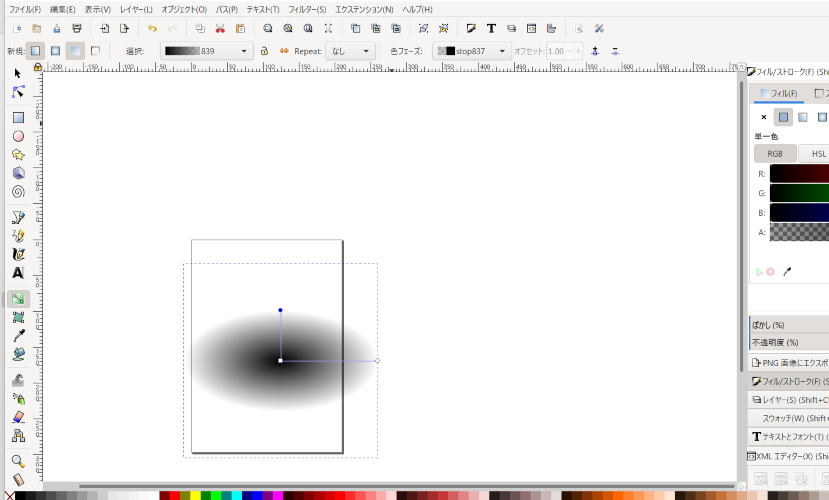Click the Paste clipboard icon

(240, 29)
